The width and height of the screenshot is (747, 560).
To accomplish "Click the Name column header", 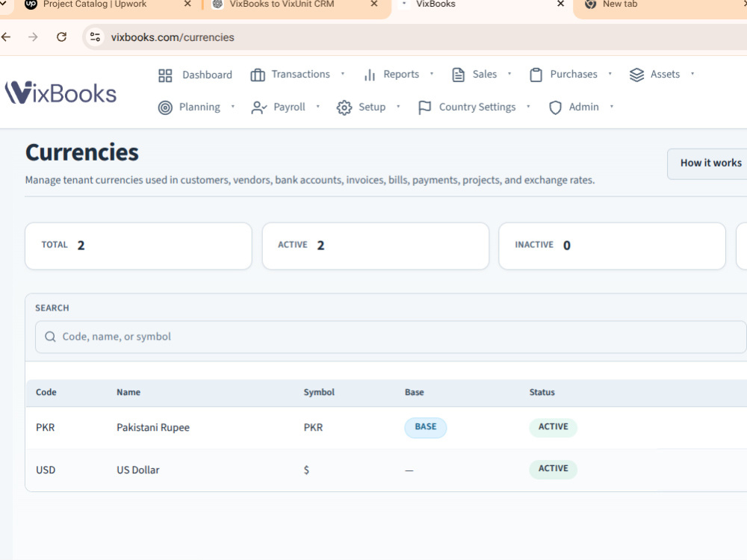I will (x=128, y=393).
